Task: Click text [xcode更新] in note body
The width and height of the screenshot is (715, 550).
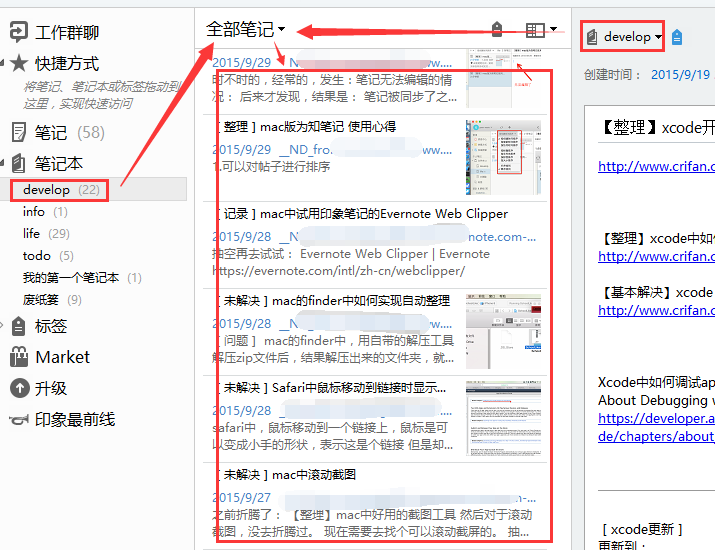Action: coord(642,529)
